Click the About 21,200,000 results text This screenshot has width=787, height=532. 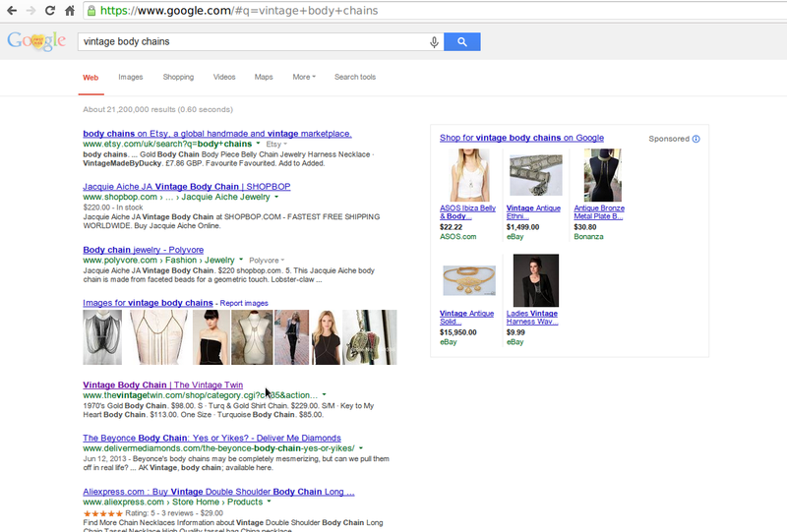coord(158,109)
